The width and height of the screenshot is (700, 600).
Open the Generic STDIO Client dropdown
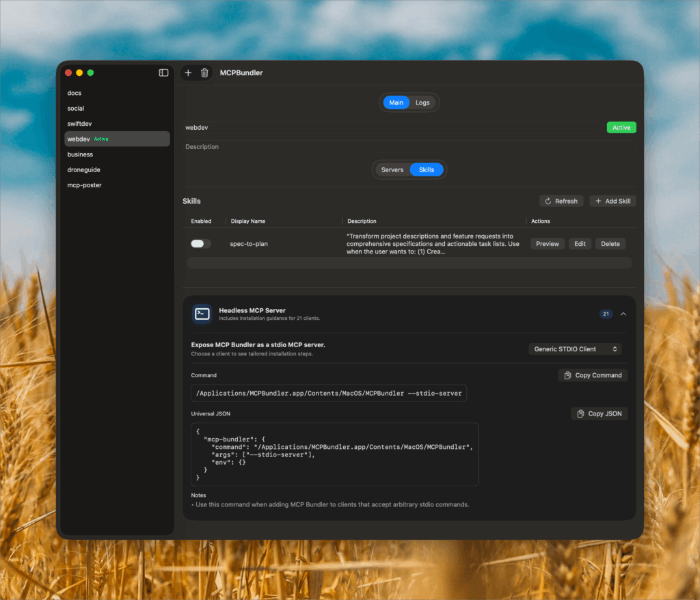click(x=574, y=349)
